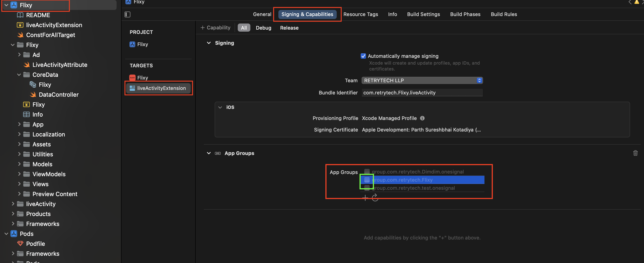The image size is (644, 263).
Task: Collapse iOS signing subsection
Action: [x=220, y=107]
